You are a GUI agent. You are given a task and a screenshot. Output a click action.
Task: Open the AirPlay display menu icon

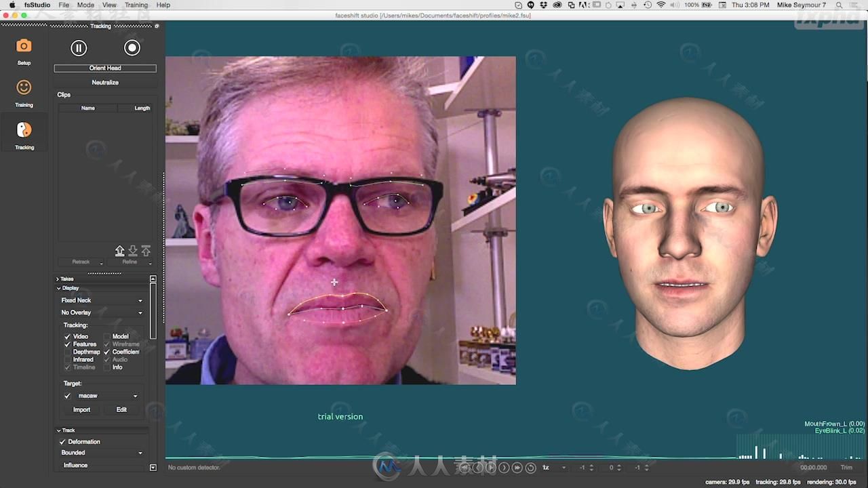pyautogui.click(x=620, y=5)
